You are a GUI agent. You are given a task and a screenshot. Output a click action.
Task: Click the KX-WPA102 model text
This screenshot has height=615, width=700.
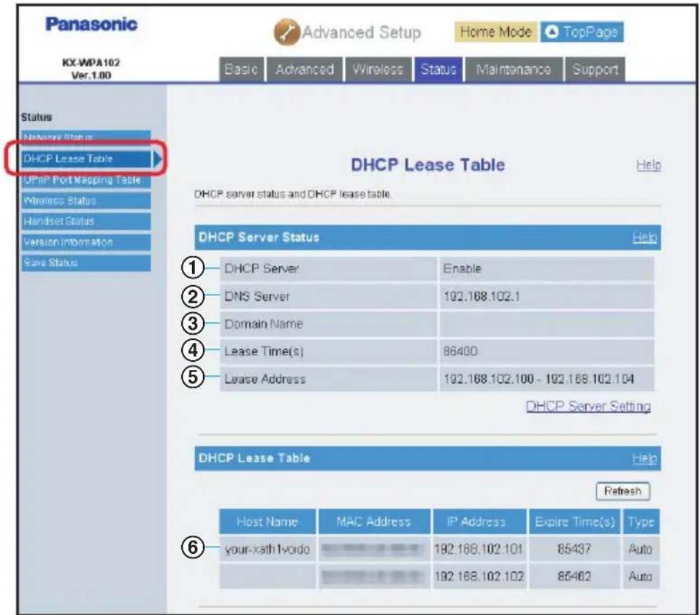[91, 62]
